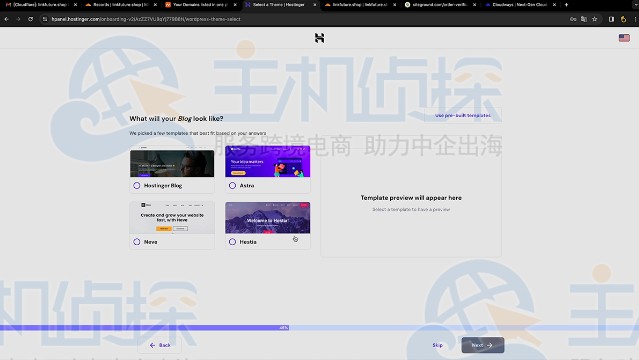This screenshot has width=639, height=360.
Task: Close the Your Domains listed tab
Action: click(x=235, y=5)
